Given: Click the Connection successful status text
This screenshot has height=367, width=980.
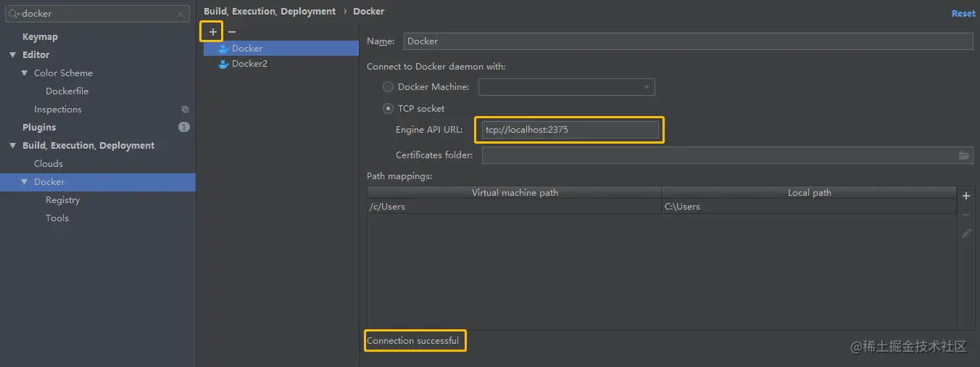Looking at the screenshot, I should [x=413, y=341].
